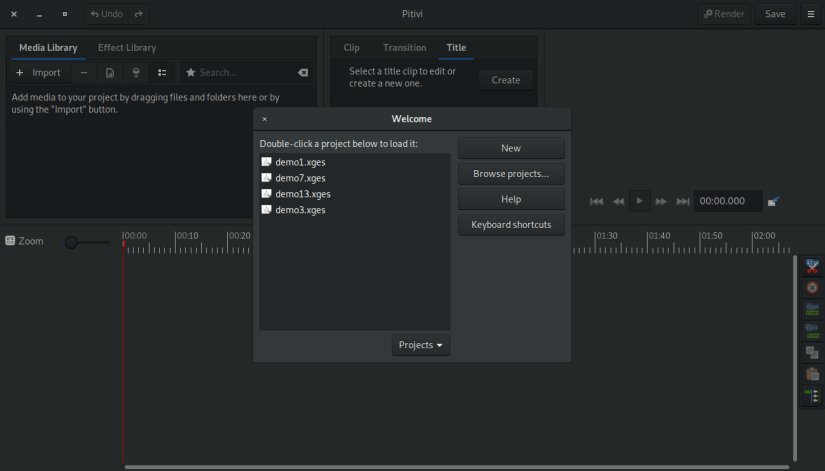825x471 pixels.
Task: Go to end of timeline
Action: [x=682, y=201]
